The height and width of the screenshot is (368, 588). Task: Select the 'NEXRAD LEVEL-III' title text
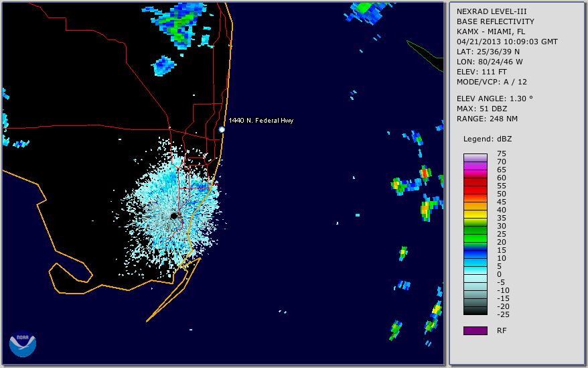(492, 11)
